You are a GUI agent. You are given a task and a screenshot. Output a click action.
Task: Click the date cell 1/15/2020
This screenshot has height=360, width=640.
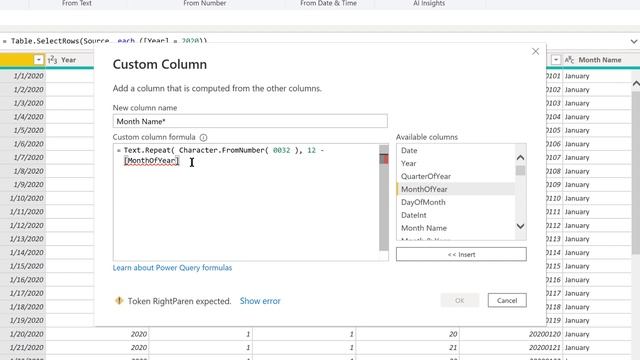coord(23,266)
